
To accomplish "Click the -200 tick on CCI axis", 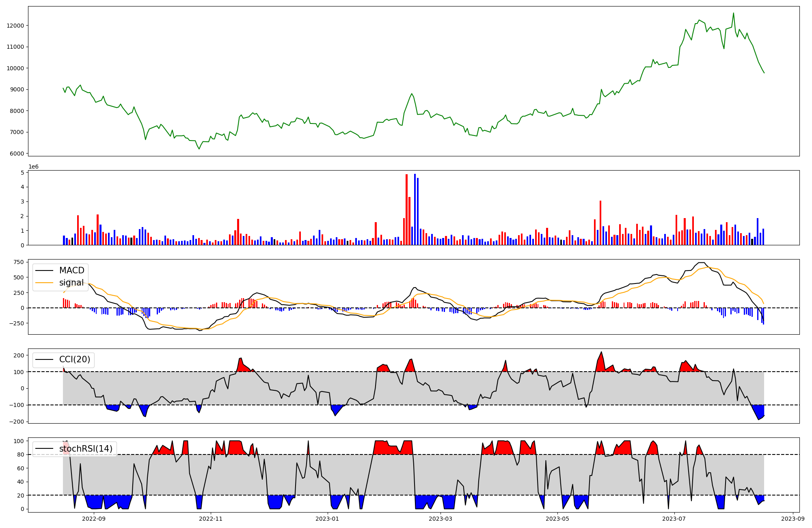I will pyautogui.click(x=17, y=422).
